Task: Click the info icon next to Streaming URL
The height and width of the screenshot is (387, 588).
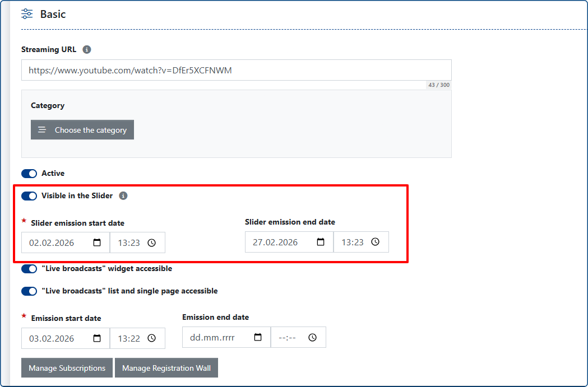Action: pos(87,49)
